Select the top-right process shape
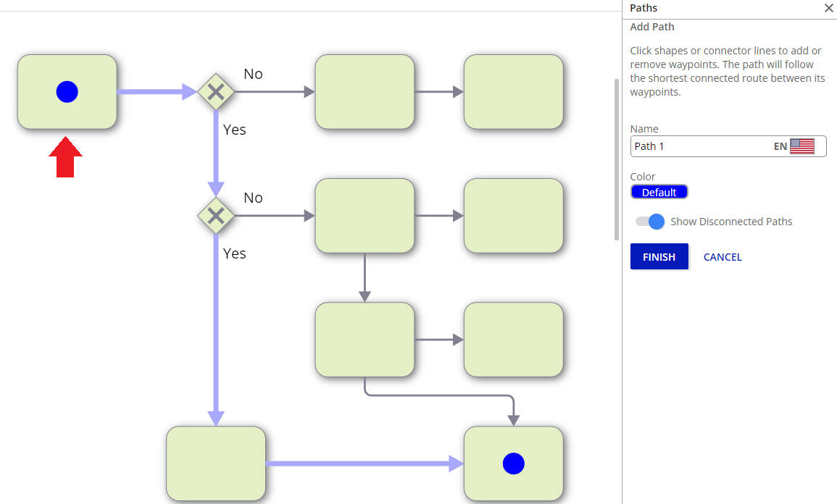Viewport: 837px width, 504px height. click(x=513, y=92)
